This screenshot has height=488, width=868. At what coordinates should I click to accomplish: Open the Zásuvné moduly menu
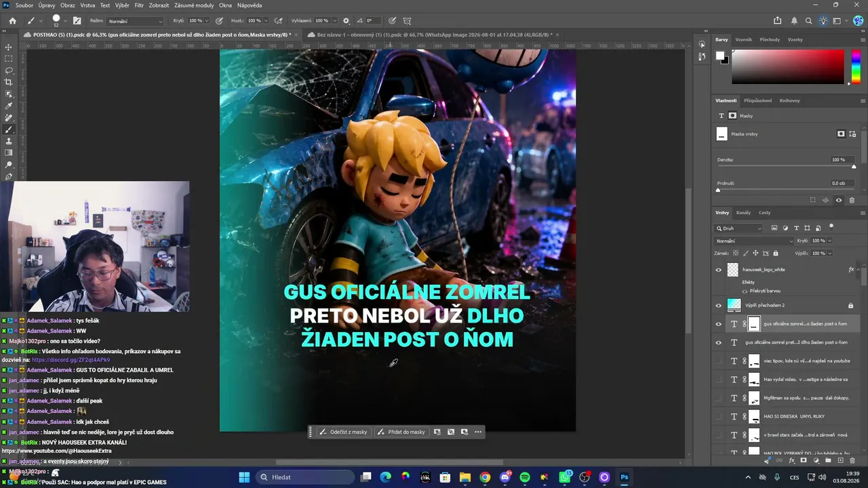point(194,5)
